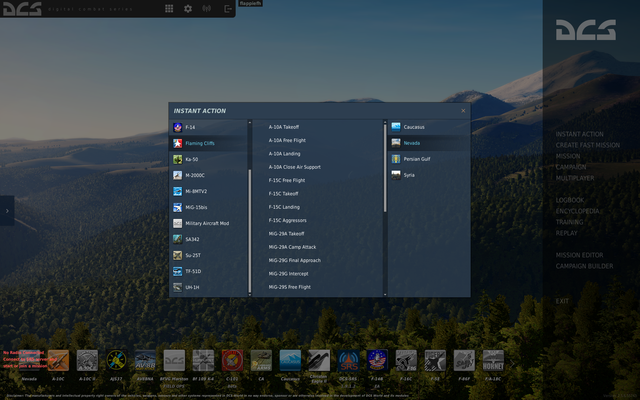Open the settings gear in top bar
This screenshot has width=640, height=400.
click(188, 9)
